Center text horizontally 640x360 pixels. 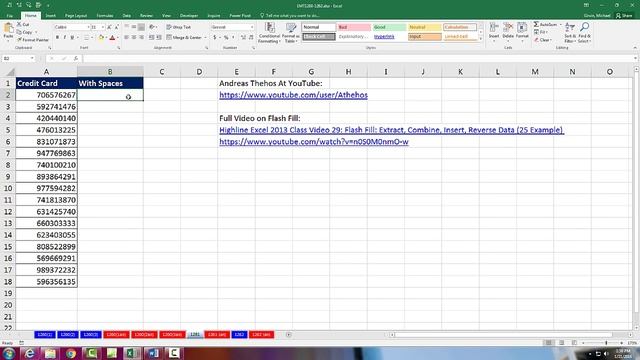pyautogui.click(x=134, y=38)
